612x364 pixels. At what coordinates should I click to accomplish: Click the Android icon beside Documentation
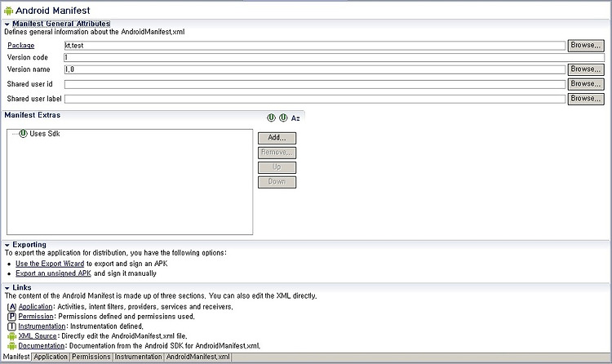click(x=11, y=346)
